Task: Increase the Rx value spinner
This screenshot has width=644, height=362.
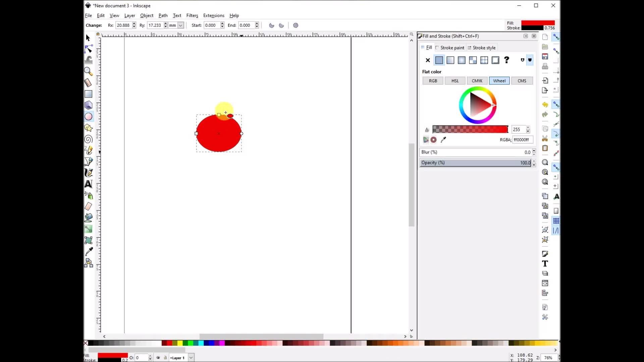Action: point(134,23)
